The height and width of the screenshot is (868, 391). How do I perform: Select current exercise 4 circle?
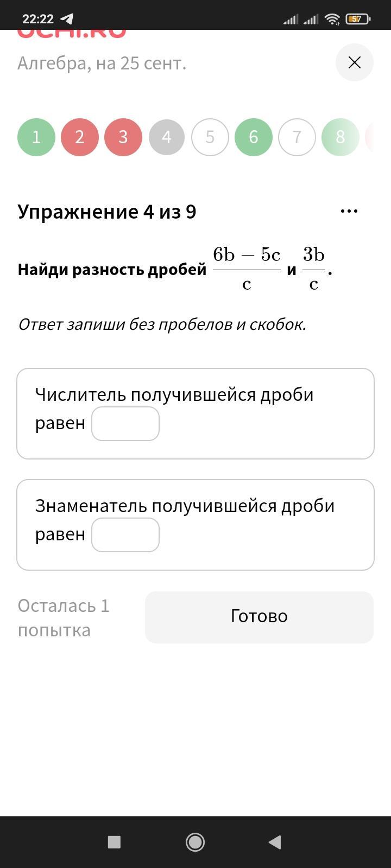167,137
